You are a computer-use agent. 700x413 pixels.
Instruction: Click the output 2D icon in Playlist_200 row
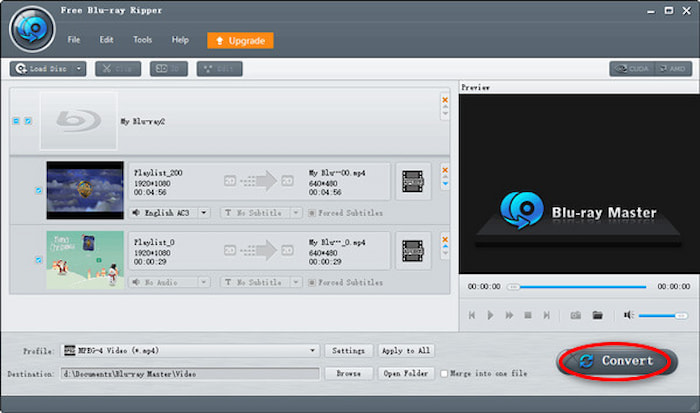point(288,181)
